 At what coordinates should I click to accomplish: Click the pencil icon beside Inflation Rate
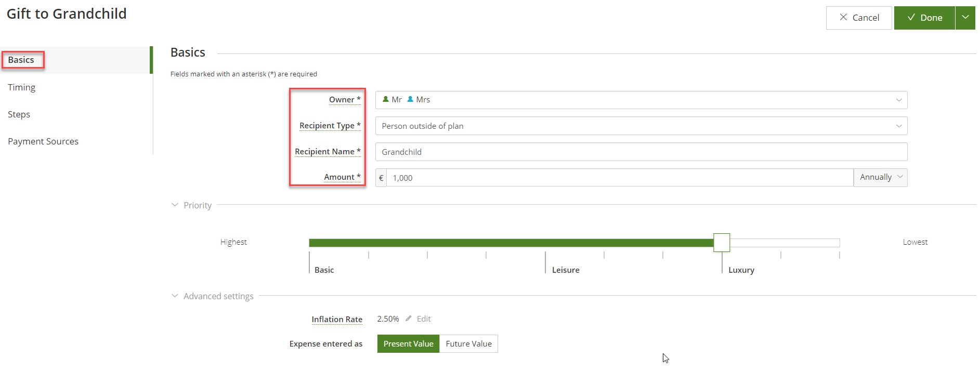(x=409, y=318)
